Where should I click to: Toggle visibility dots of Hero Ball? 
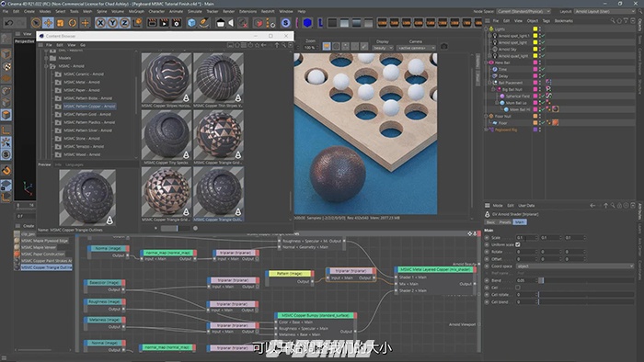click(540, 62)
